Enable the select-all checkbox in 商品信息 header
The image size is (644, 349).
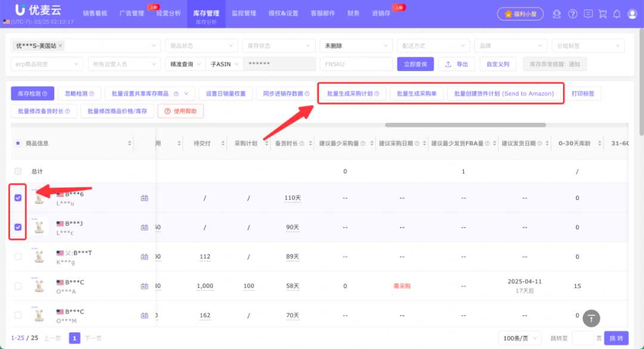pos(17,143)
